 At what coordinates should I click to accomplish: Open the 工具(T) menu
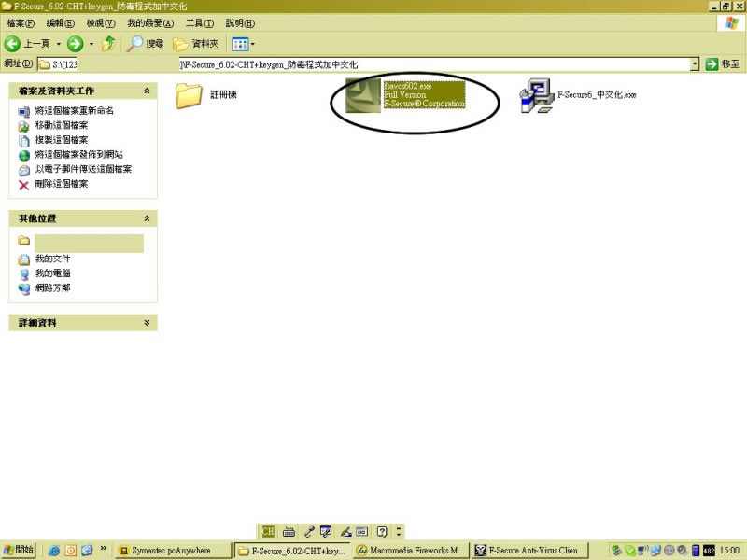(x=200, y=22)
